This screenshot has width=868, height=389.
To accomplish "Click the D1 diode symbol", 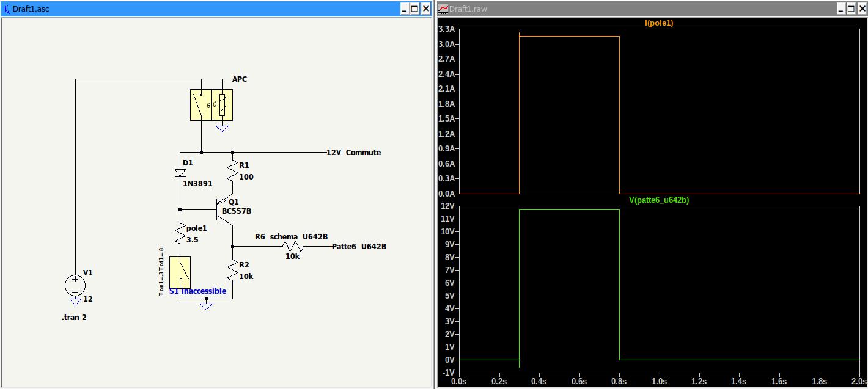I will [x=180, y=173].
